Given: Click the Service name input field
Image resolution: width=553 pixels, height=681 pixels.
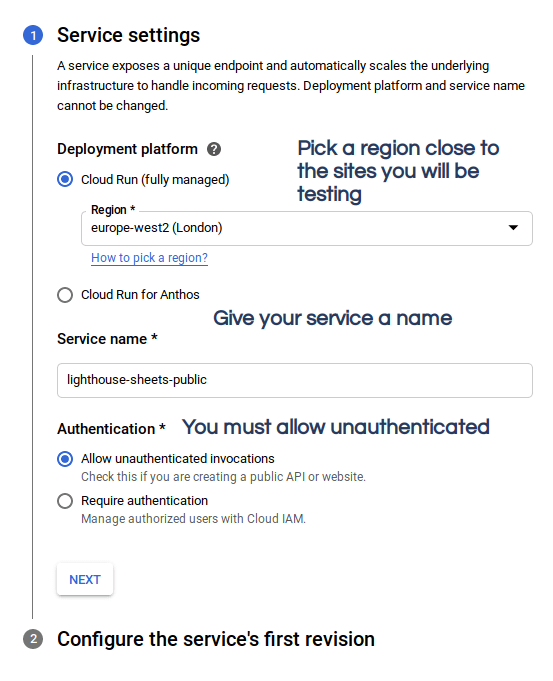Looking at the screenshot, I should 295,380.
